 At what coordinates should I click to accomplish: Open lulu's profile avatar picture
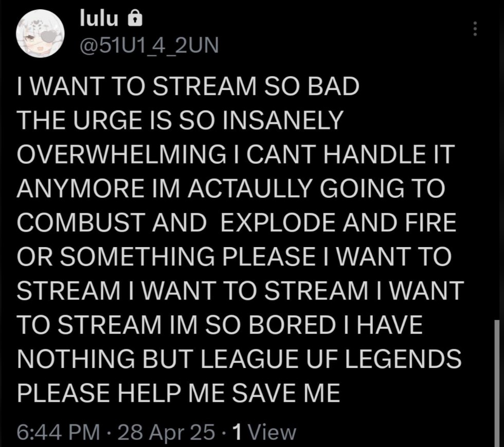(41, 33)
